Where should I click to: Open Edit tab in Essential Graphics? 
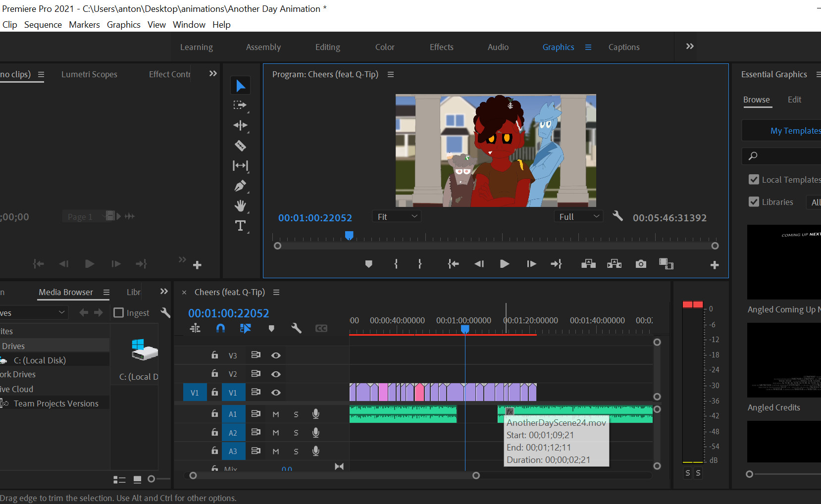[x=794, y=100]
